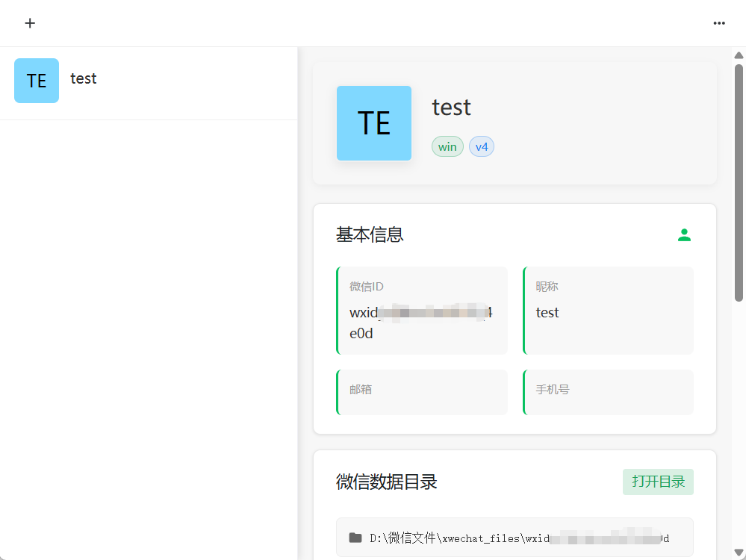Click the green win platform badge
The image size is (746, 560).
coord(447,146)
